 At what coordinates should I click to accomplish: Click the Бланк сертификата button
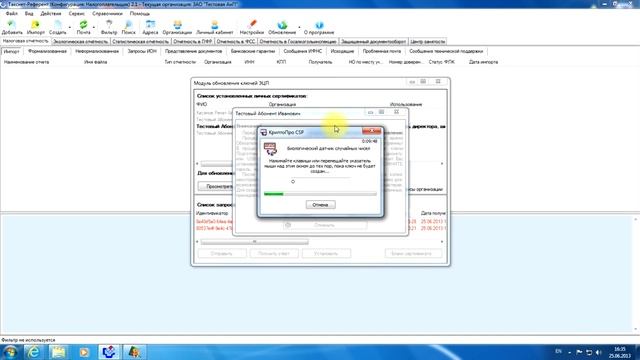[412, 253]
